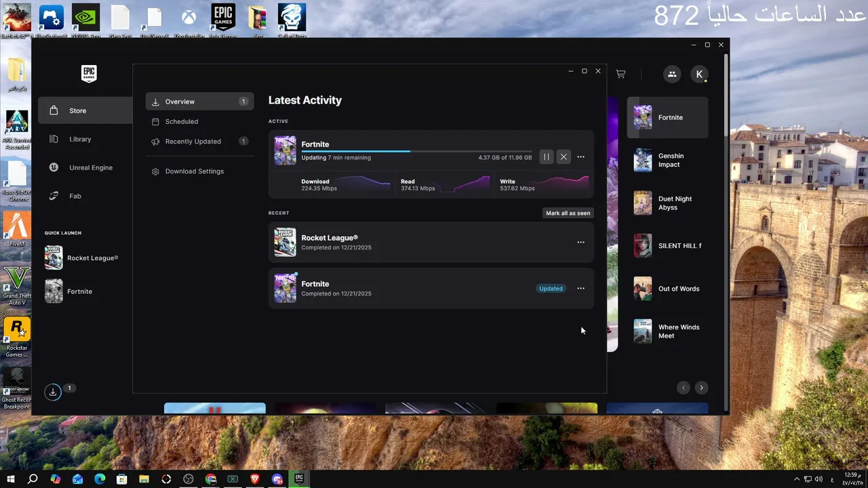Viewport: 868px width, 488px height.
Task: Open Windows Start menu
Action: (11, 479)
